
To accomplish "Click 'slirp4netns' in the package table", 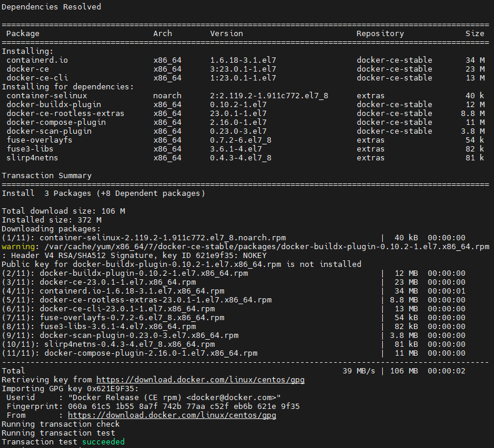I will 32,158.
